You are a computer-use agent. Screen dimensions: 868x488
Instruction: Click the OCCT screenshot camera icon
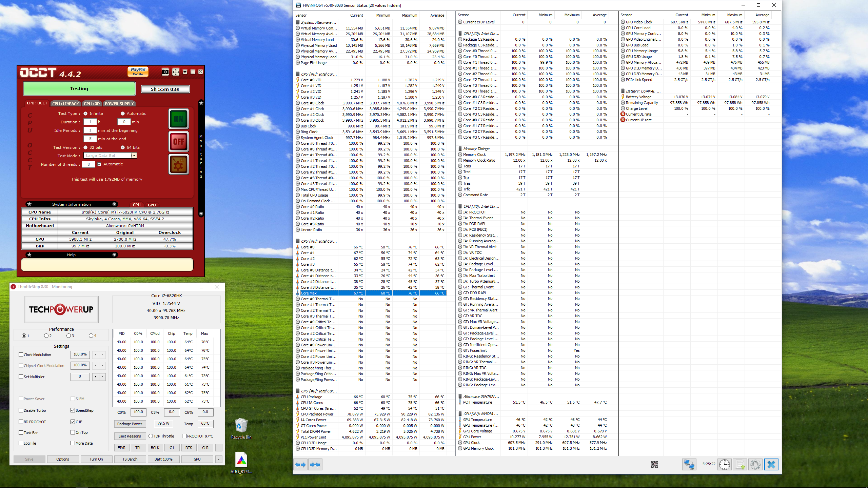(165, 72)
